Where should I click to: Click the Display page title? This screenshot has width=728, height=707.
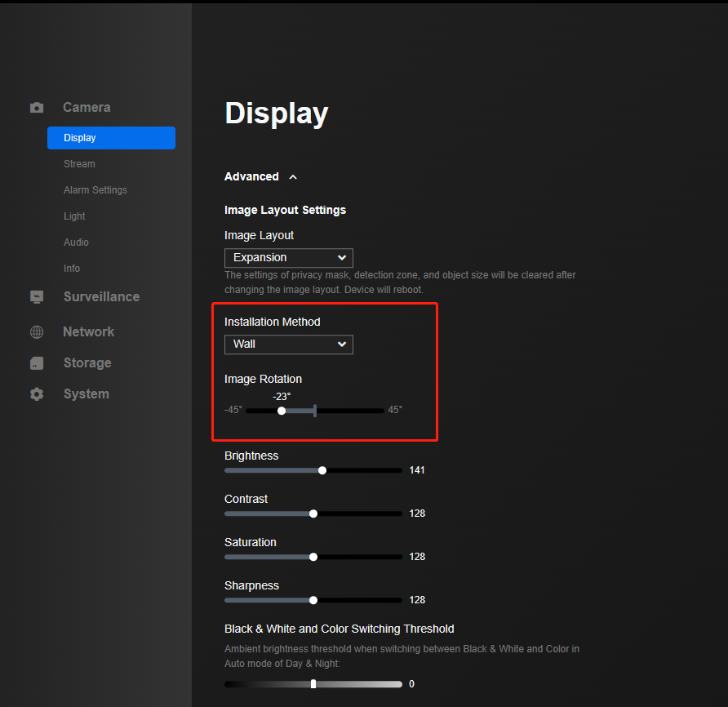click(276, 113)
